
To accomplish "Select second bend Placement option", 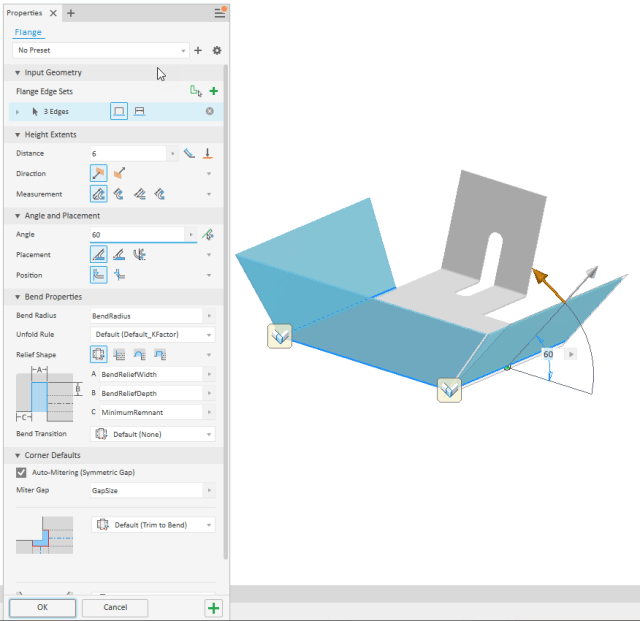I will point(119,254).
